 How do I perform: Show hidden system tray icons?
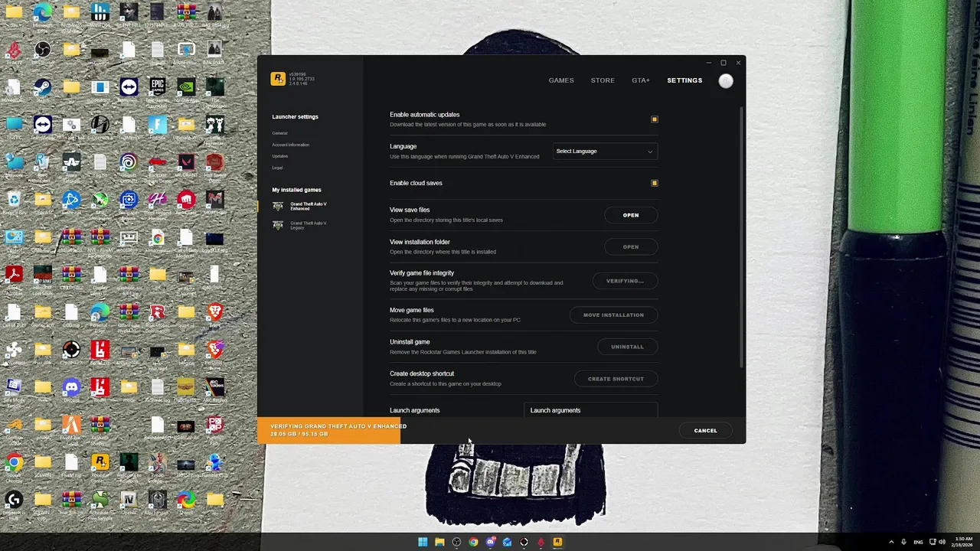tap(891, 542)
